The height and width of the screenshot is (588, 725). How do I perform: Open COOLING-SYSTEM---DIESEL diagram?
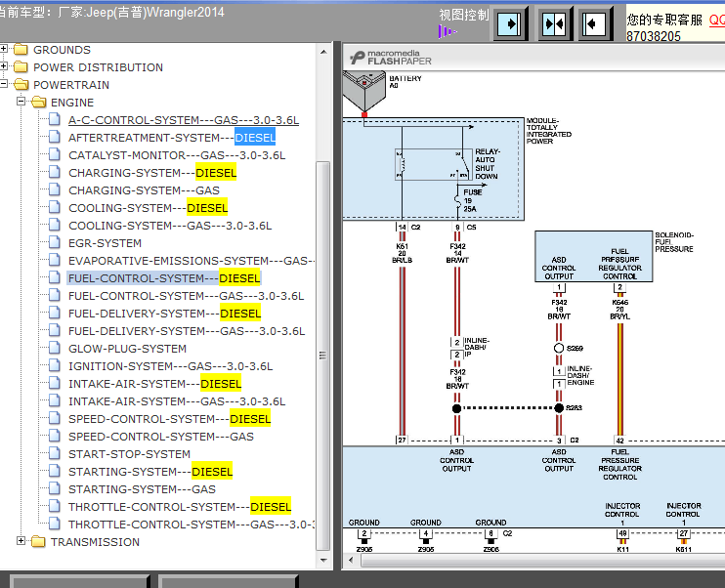148,208
